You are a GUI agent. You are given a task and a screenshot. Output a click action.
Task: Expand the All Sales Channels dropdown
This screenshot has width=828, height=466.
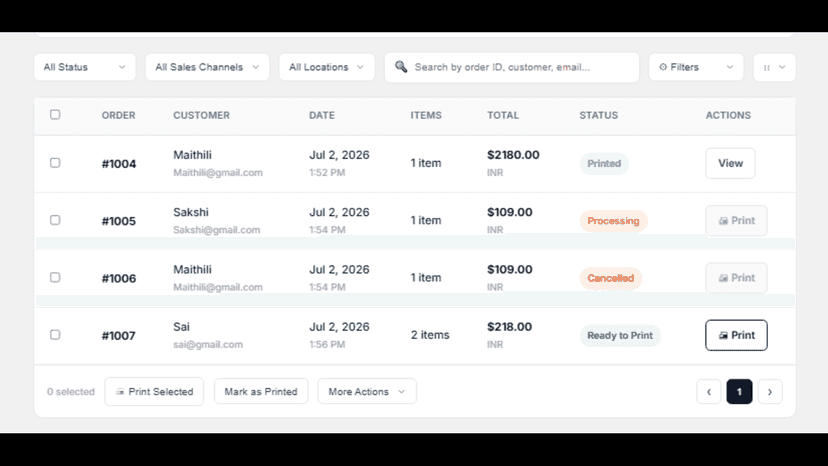pyautogui.click(x=208, y=67)
